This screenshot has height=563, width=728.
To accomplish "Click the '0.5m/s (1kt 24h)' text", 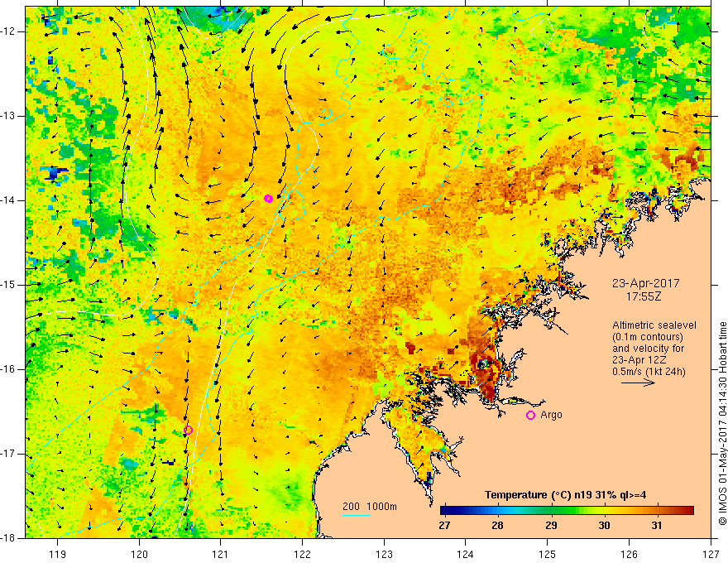I will coord(649,372).
